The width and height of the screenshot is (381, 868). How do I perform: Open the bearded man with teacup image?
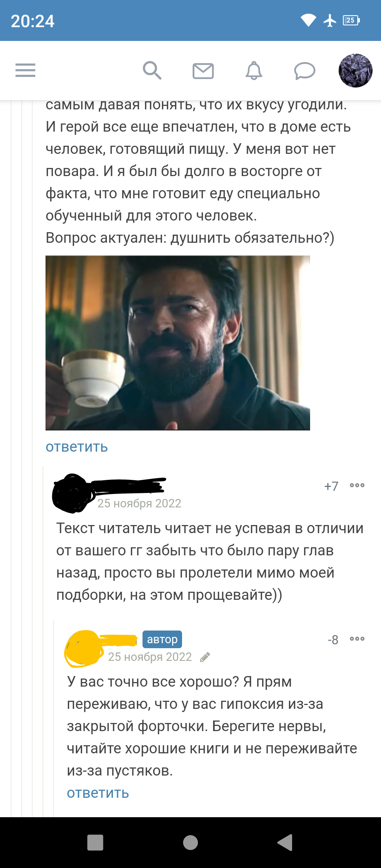coord(178,343)
